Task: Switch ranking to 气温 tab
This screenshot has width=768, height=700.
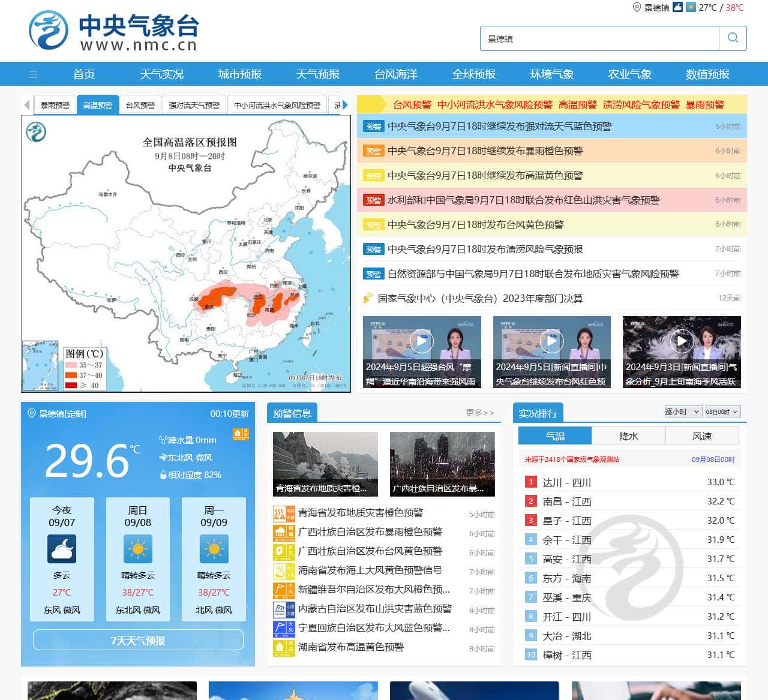Action: (555, 436)
